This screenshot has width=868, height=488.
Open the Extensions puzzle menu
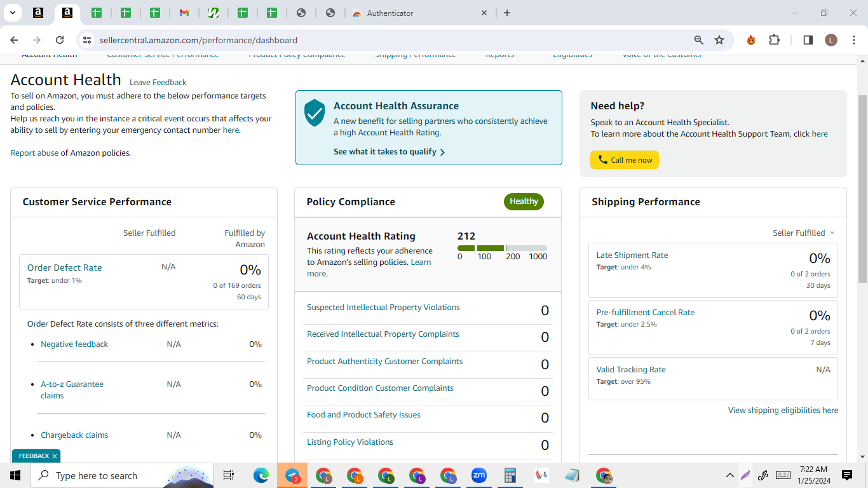coord(774,40)
